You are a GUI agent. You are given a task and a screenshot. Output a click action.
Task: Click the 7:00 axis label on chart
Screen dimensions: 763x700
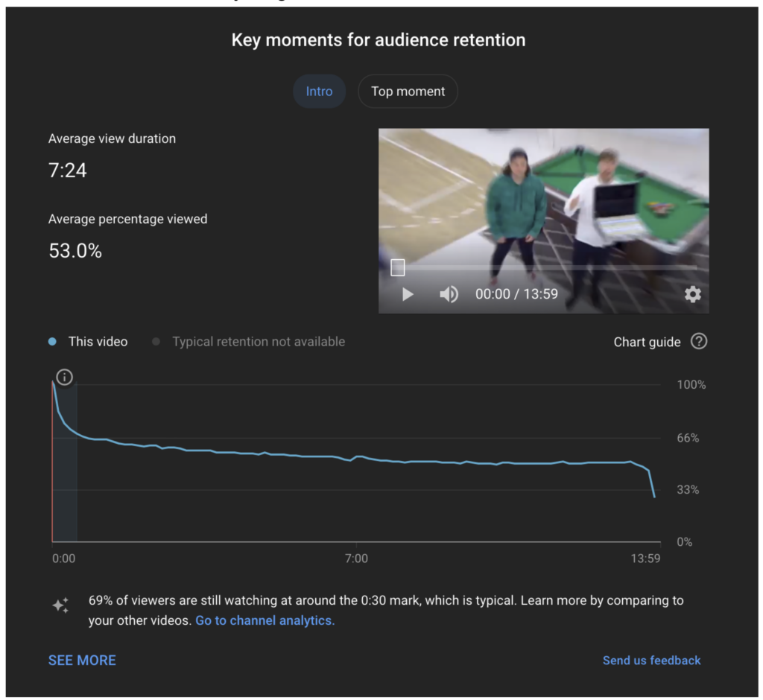click(356, 559)
